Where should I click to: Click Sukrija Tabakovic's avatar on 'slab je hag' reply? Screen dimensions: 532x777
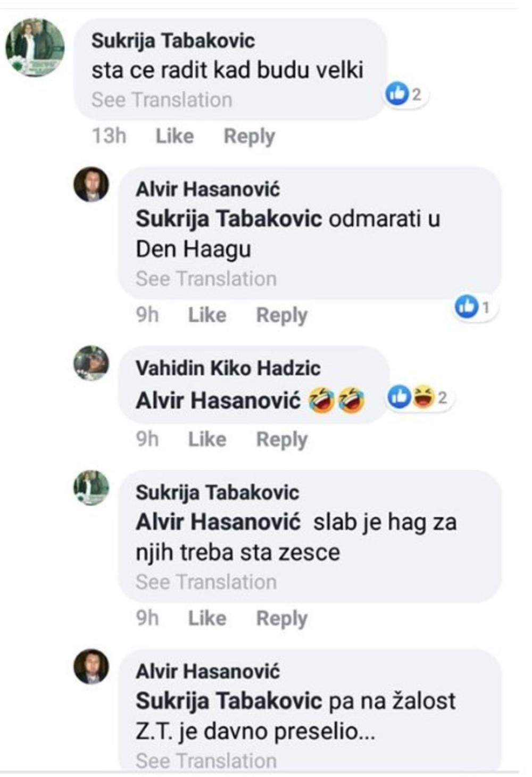(91, 487)
